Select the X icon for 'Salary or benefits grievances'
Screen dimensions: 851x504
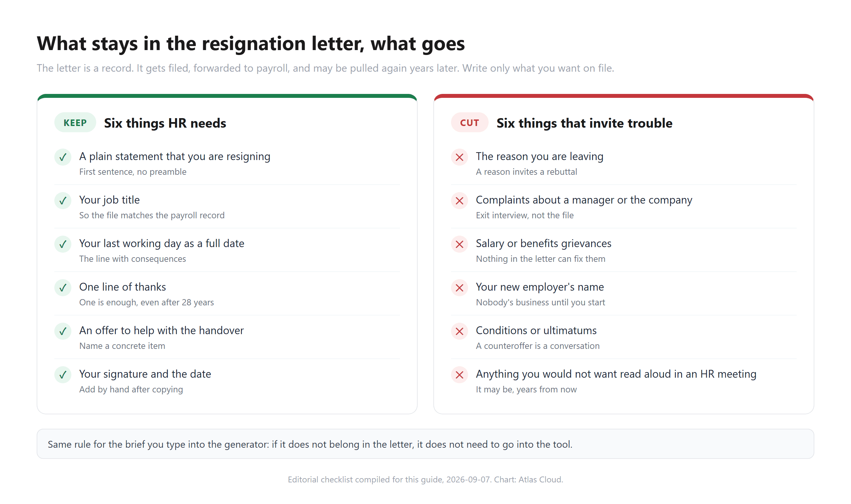(x=460, y=244)
